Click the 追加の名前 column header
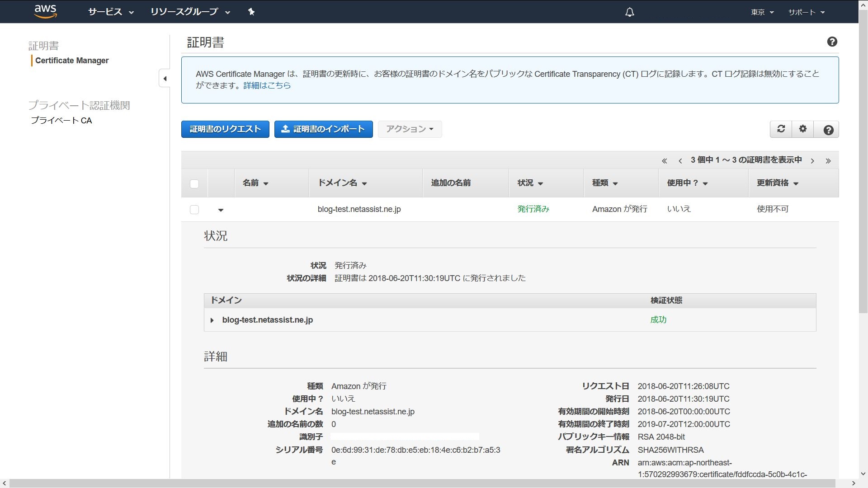The image size is (868, 488). tap(451, 183)
